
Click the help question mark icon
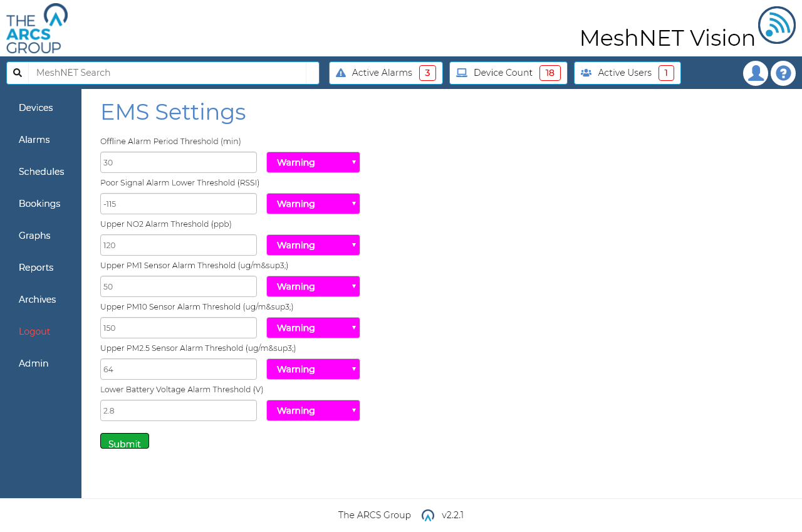pos(783,73)
